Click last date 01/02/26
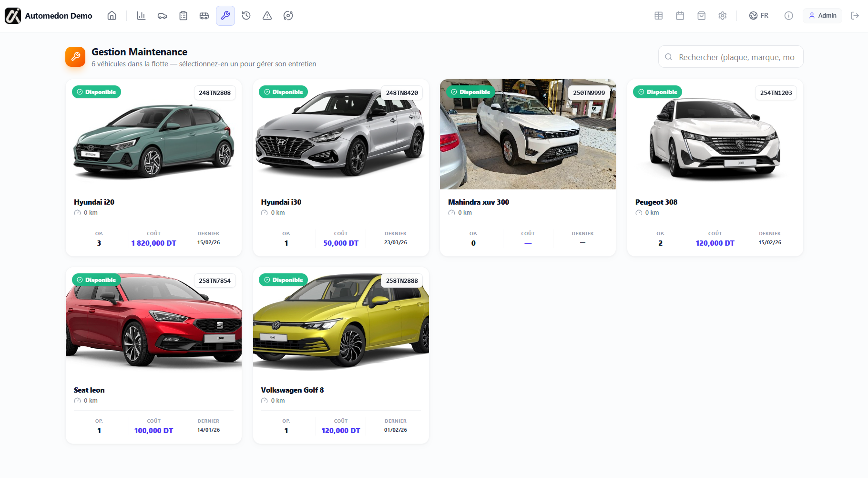This screenshot has height=478, width=868. (x=396, y=430)
